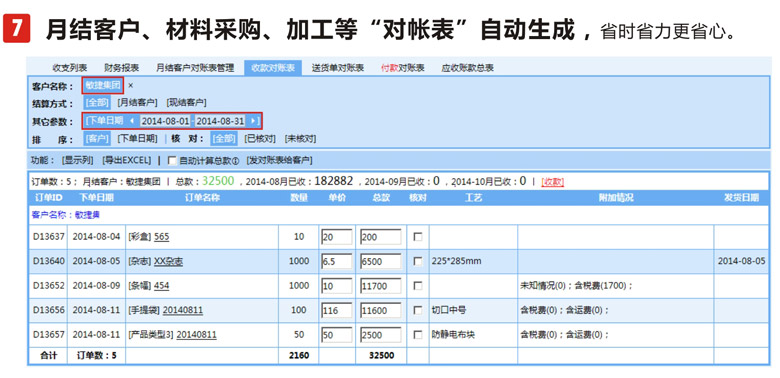Click the 敏捷集团 customer name tag
The image size is (780, 378).
click(102, 86)
